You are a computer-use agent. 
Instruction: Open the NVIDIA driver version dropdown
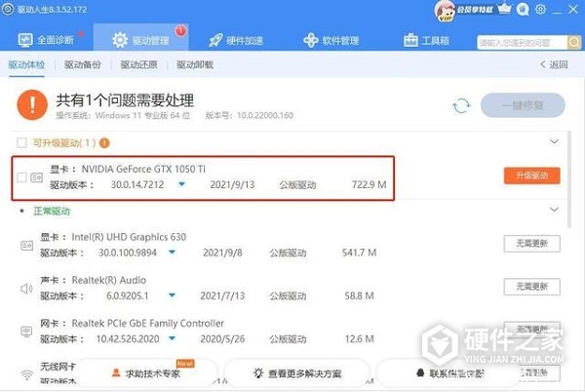click(x=181, y=184)
